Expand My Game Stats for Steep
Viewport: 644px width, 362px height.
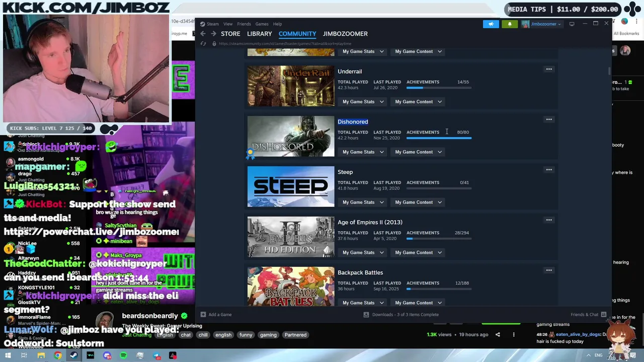pos(363,202)
